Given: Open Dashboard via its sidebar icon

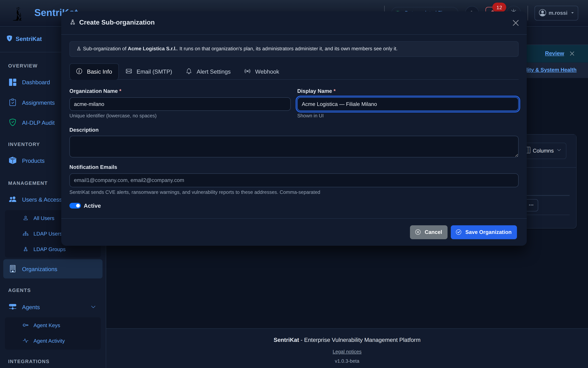Looking at the screenshot, I should point(13,82).
